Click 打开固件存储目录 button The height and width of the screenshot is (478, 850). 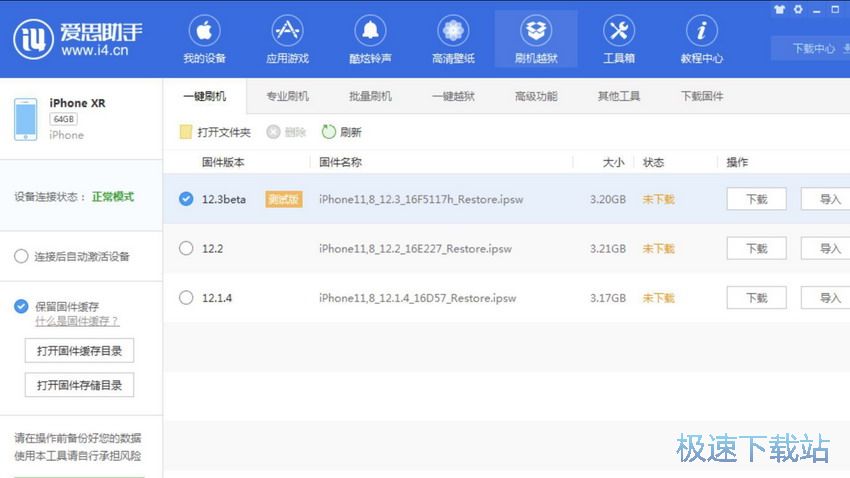79,385
